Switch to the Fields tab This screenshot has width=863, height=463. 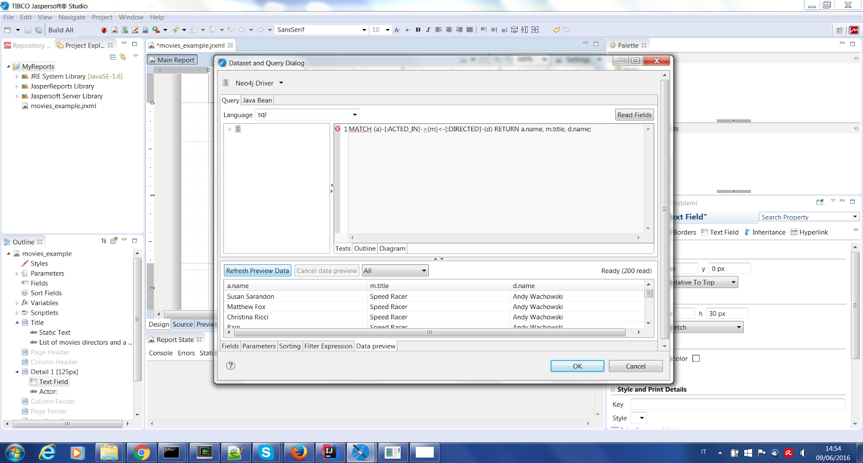pyautogui.click(x=230, y=346)
